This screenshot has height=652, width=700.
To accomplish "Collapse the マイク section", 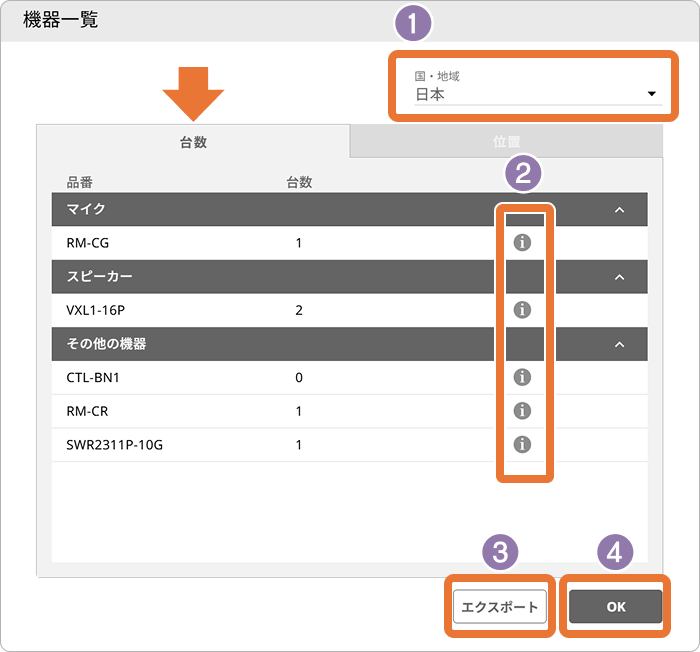I will click(619, 209).
